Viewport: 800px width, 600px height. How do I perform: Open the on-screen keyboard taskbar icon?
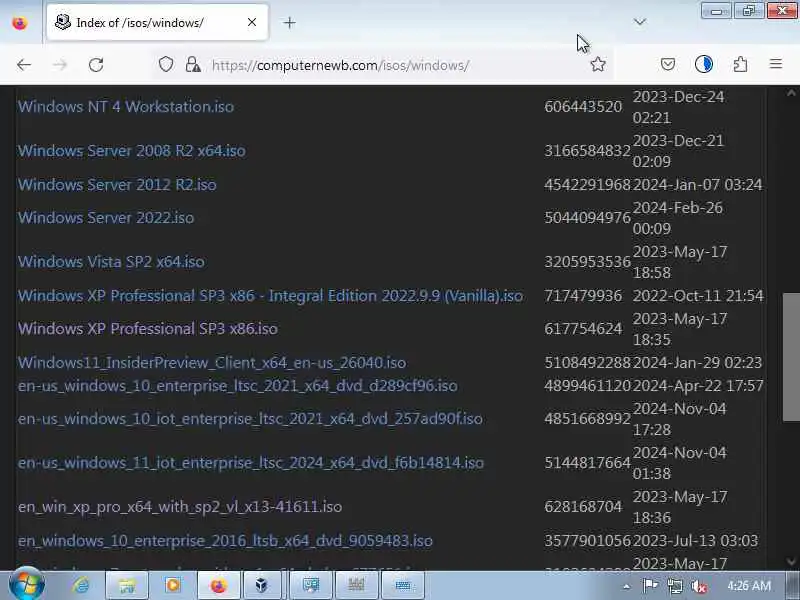click(403, 585)
